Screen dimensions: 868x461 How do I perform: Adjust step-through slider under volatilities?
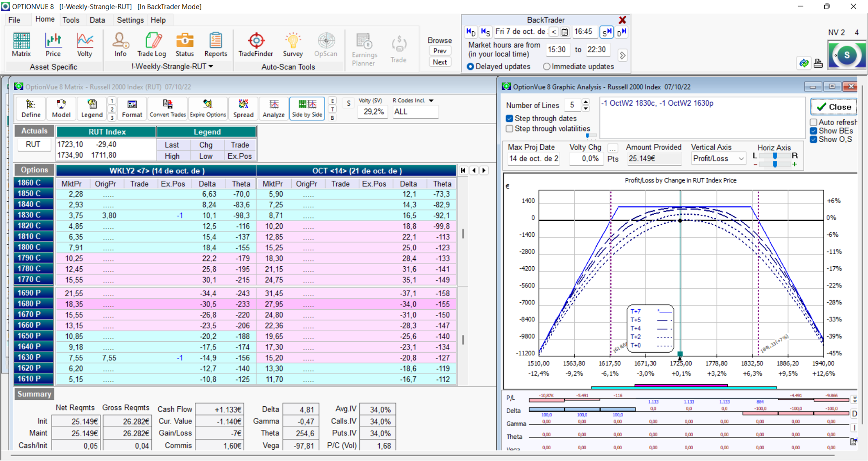click(x=588, y=136)
